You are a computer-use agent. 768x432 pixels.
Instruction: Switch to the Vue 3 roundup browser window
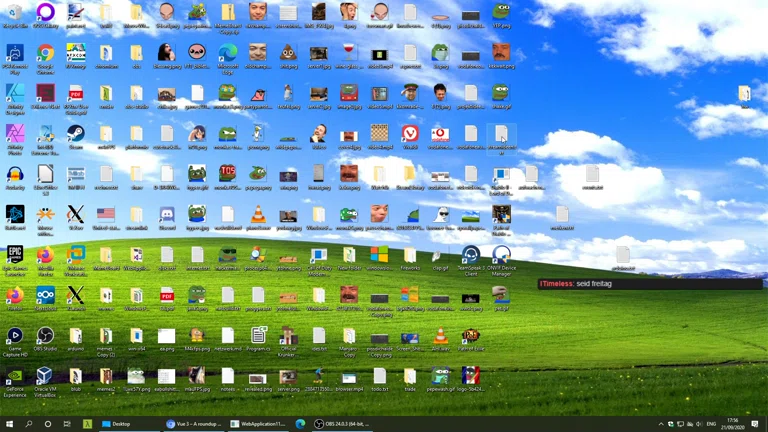click(194, 424)
